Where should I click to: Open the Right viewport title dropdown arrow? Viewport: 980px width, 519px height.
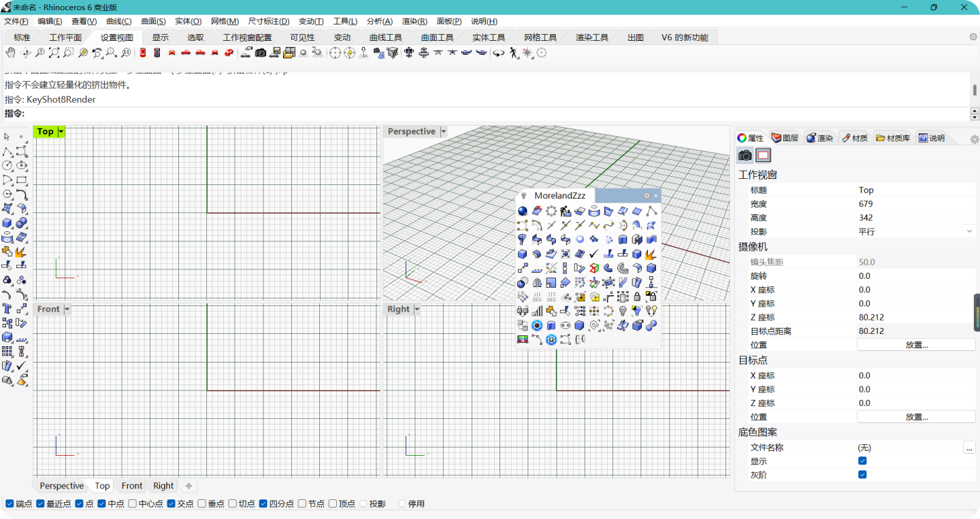(x=416, y=309)
